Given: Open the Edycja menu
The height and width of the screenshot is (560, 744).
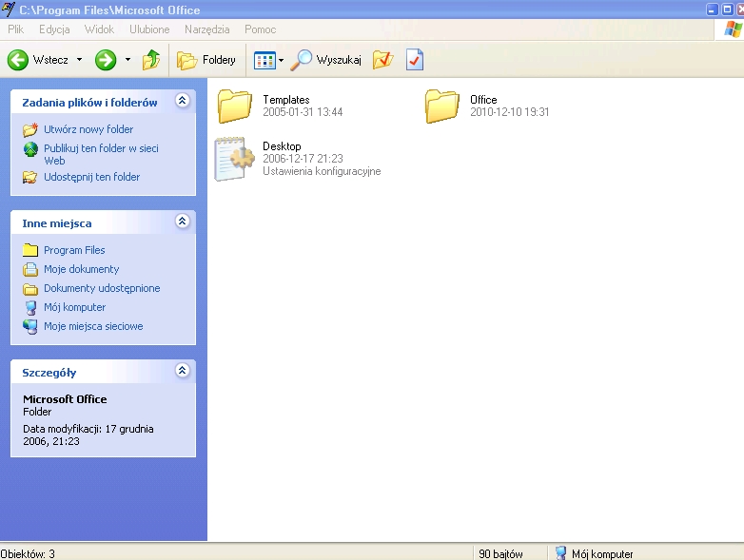Looking at the screenshot, I should click(54, 29).
